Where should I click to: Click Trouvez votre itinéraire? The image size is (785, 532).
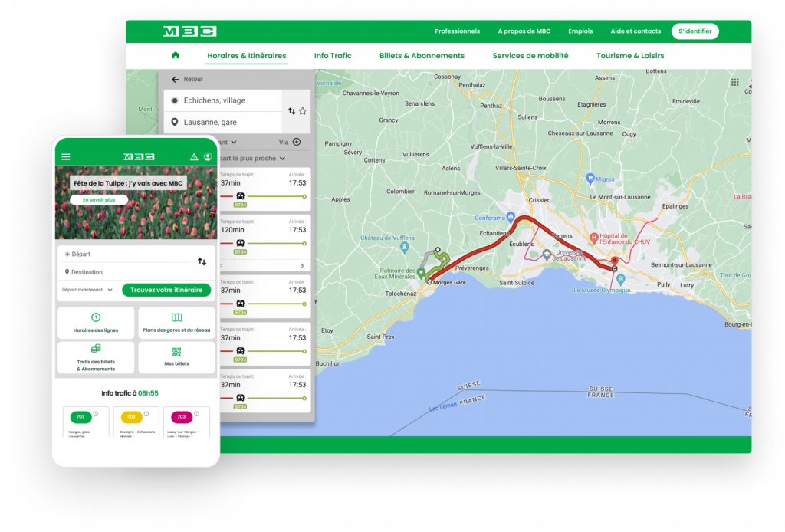click(166, 290)
